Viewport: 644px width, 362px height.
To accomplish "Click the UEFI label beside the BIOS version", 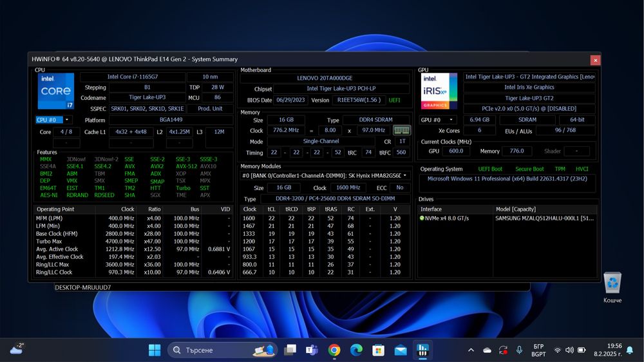I will (x=394, y=100).
